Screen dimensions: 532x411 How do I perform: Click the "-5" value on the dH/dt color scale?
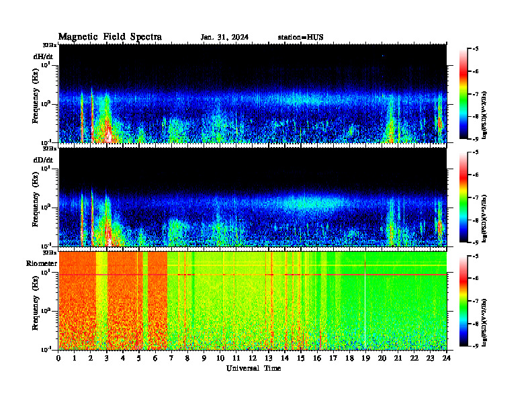(476, 49)
